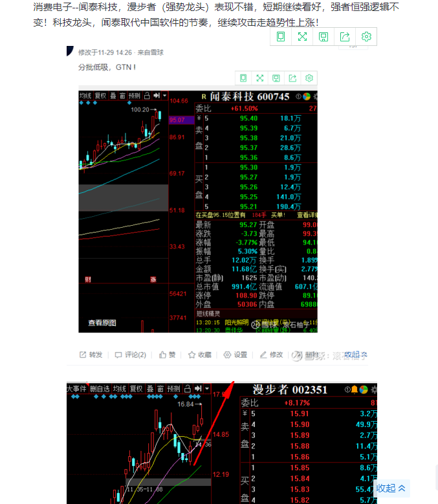Click 转发 to repost the post
The width and height of the screenshot is (438, 504).
click(x=91, y=355)
